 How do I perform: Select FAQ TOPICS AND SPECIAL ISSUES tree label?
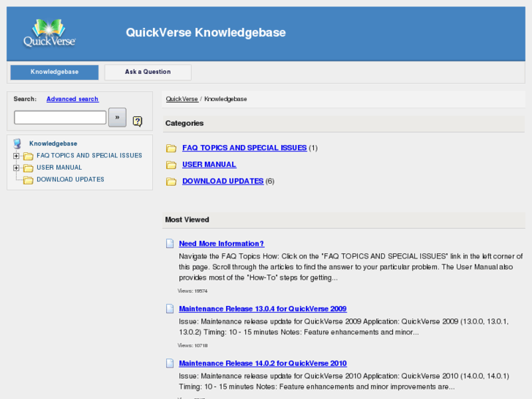89,155
